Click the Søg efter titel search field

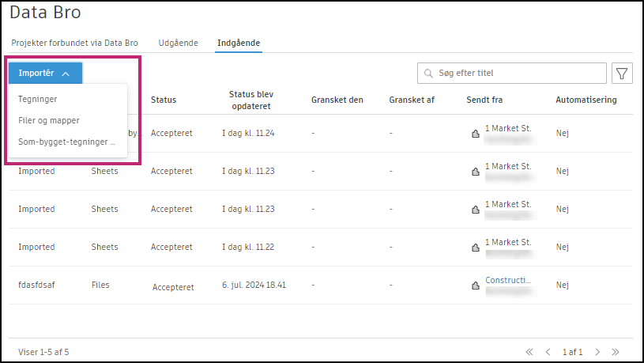click(x=518, y=74)
